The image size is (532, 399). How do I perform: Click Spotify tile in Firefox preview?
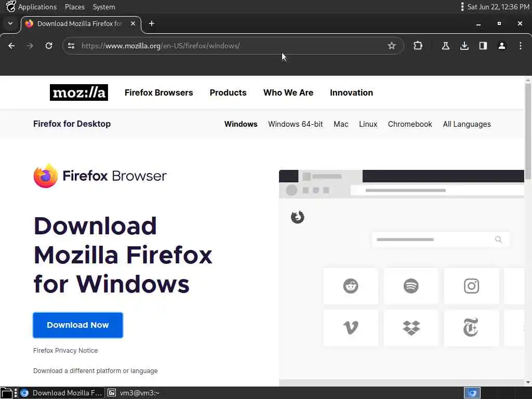coord(411,286)
